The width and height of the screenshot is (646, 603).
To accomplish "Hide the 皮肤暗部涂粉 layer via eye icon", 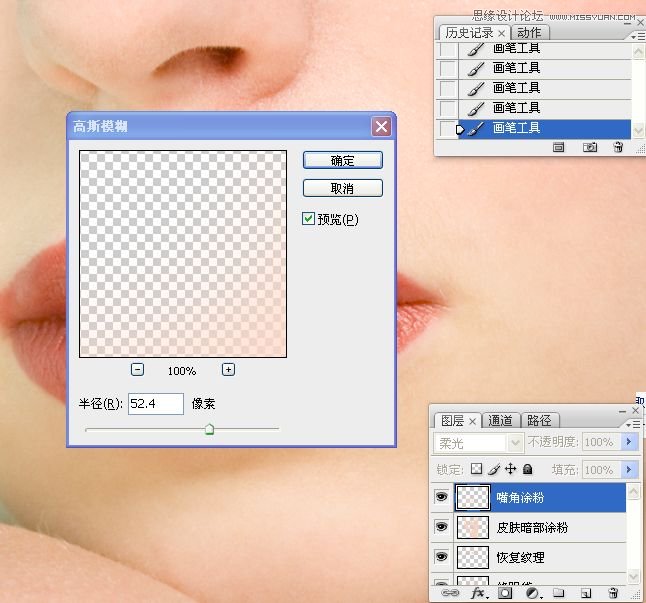I will [441, 527].
